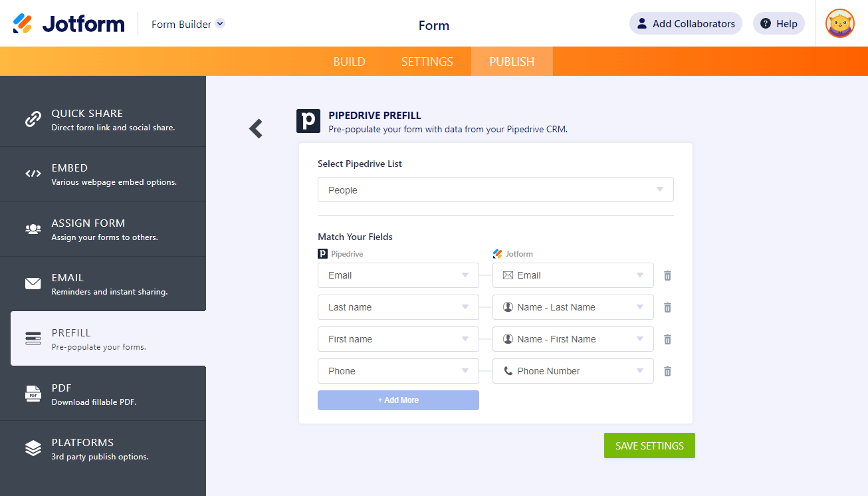
Task: Click the Jotform logo
Action: click(68, 24)
